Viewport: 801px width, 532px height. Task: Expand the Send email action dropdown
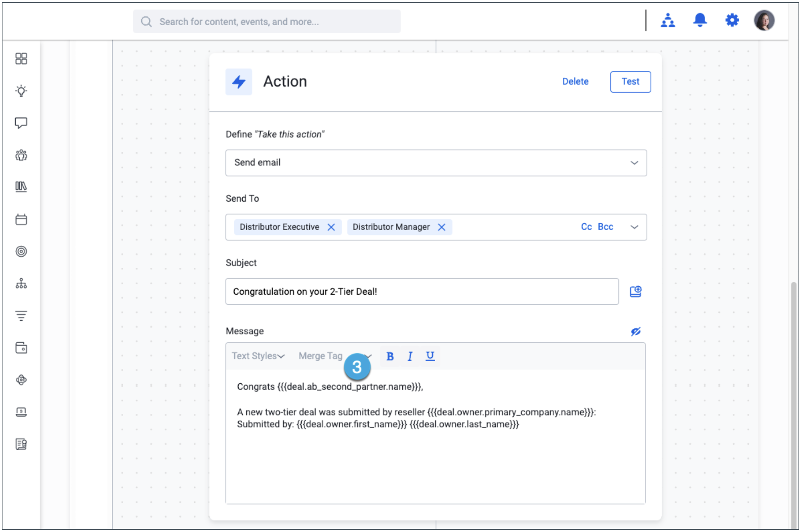[x=634, y=163]
